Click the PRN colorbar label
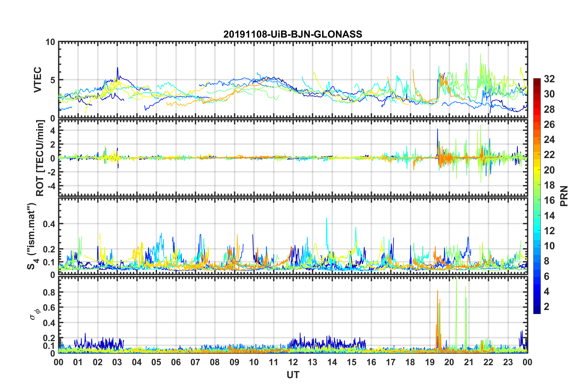The width and height of the screenshot is (586, 392). coord(564,196)
